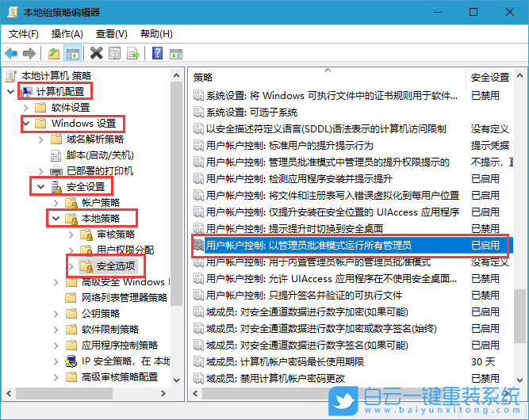This screenshot has height=420, width=529.
Task: Click the Back arrow in the toolbar
Action: click(x=11, y=53)
